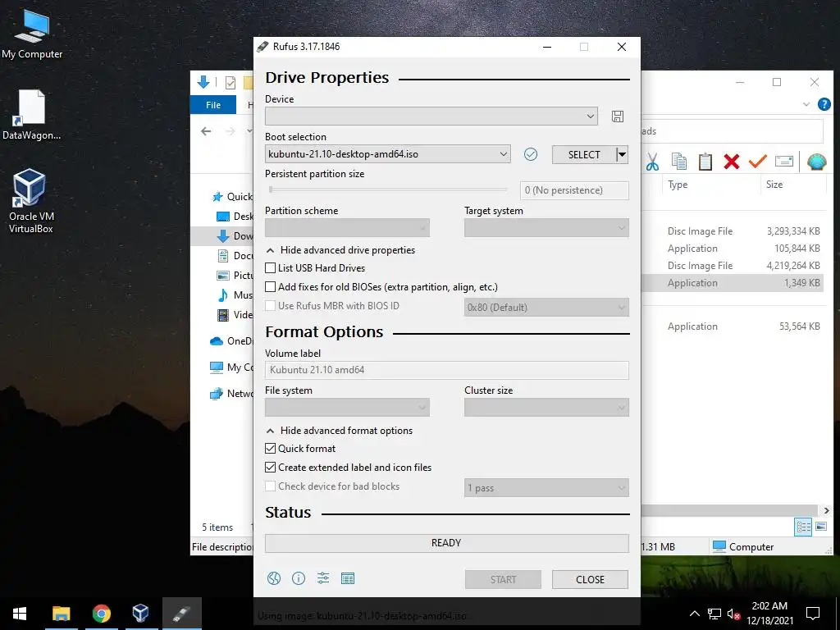Launch Chrome from the taskbar
The width and height of the screenshot is (840, 630).
click(x=101, y=614)
